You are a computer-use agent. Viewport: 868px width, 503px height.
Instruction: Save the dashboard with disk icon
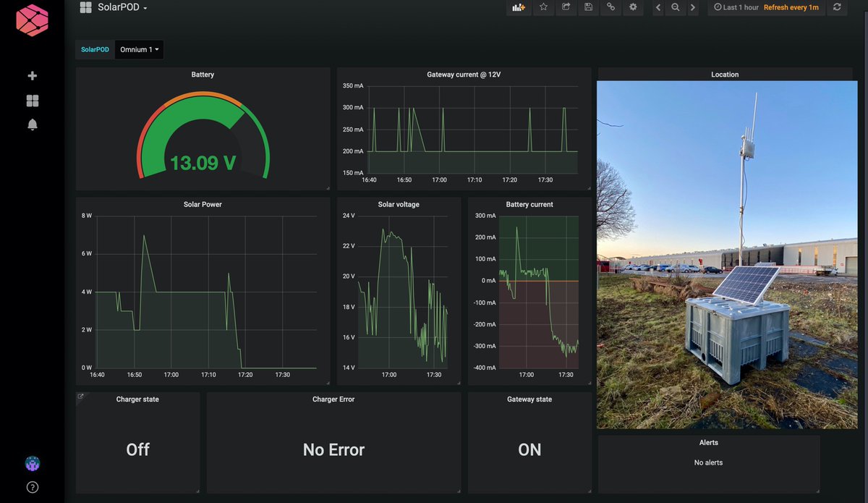tap(588, 7)
